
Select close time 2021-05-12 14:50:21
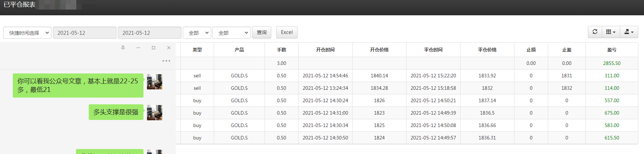coord(433,100)
